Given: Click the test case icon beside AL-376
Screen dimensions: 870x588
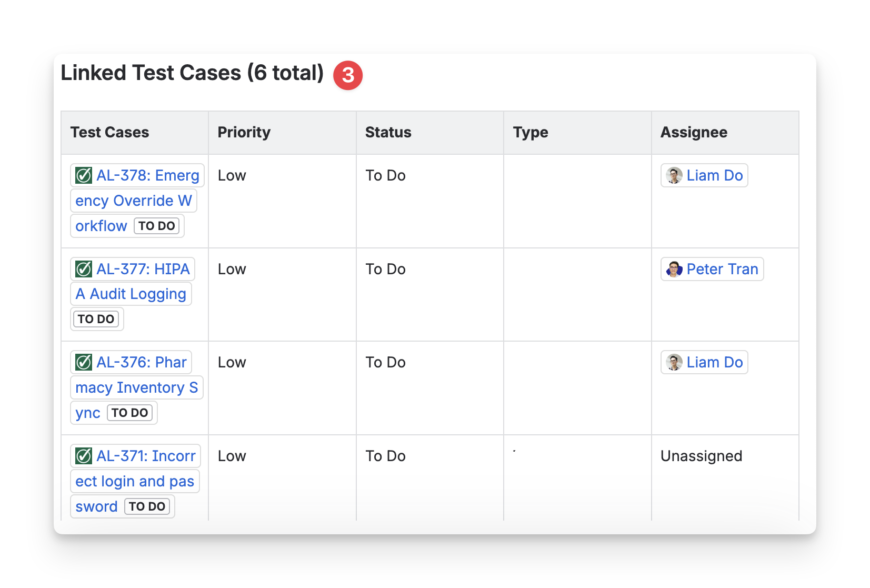Looking at the screenshot, I should pyautogui.click(x=84, y=362).
